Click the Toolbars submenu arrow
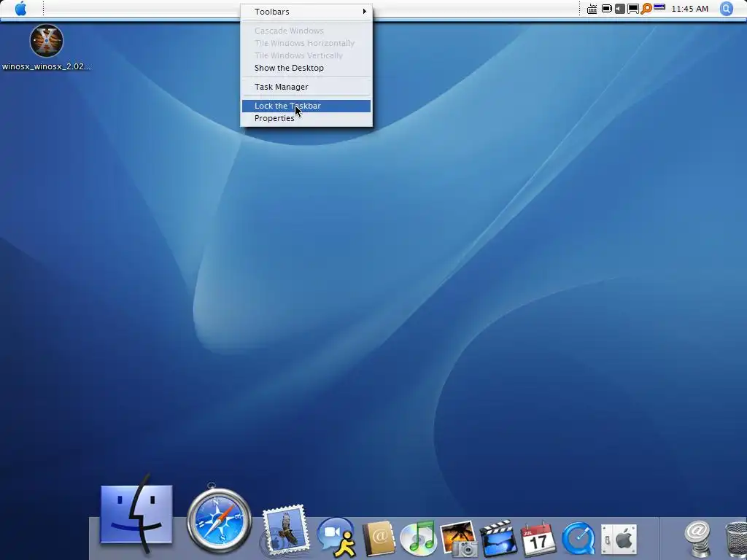 [x=365, y=12]
